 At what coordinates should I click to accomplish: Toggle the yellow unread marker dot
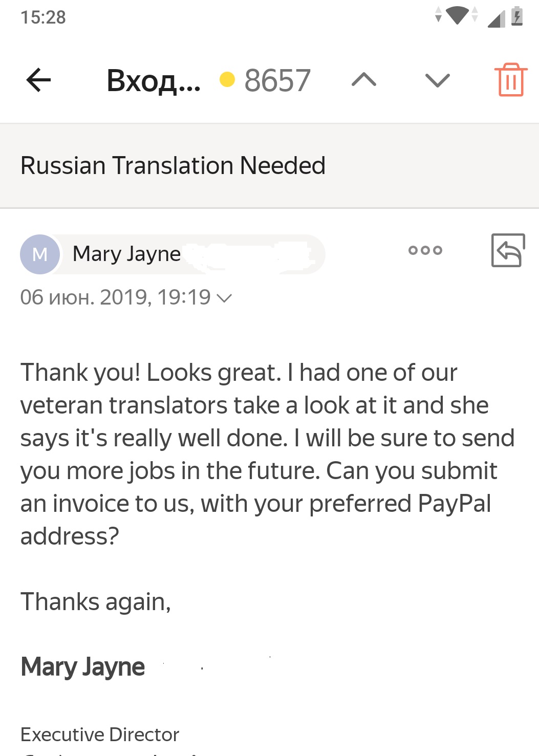pyautogui.click(x=227, y=80)
